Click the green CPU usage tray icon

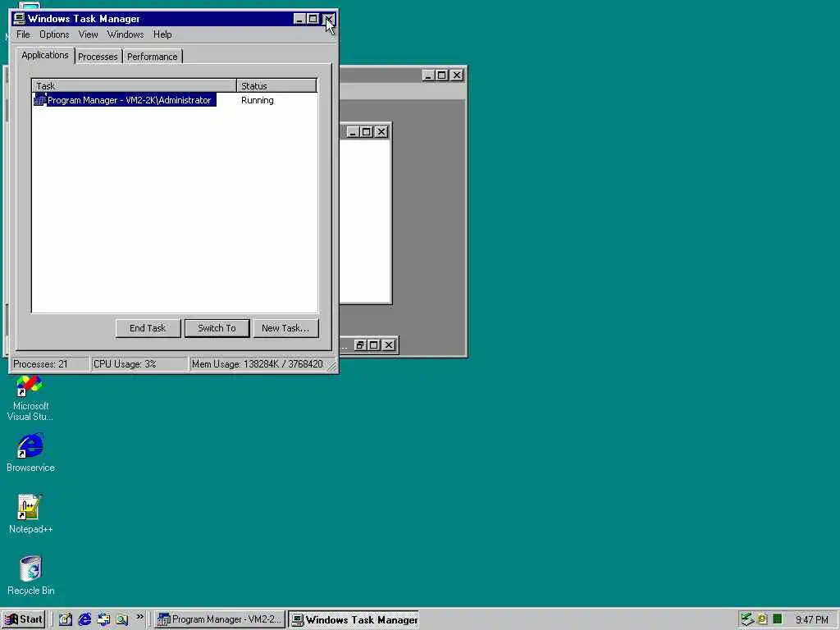(778, 619)
